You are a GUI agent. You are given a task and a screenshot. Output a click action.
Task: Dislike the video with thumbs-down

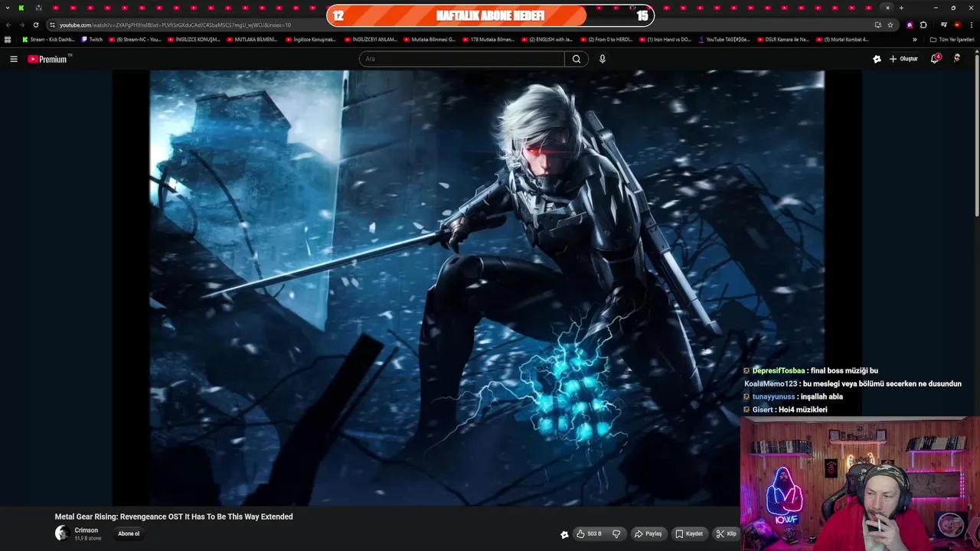coord(616,533)
